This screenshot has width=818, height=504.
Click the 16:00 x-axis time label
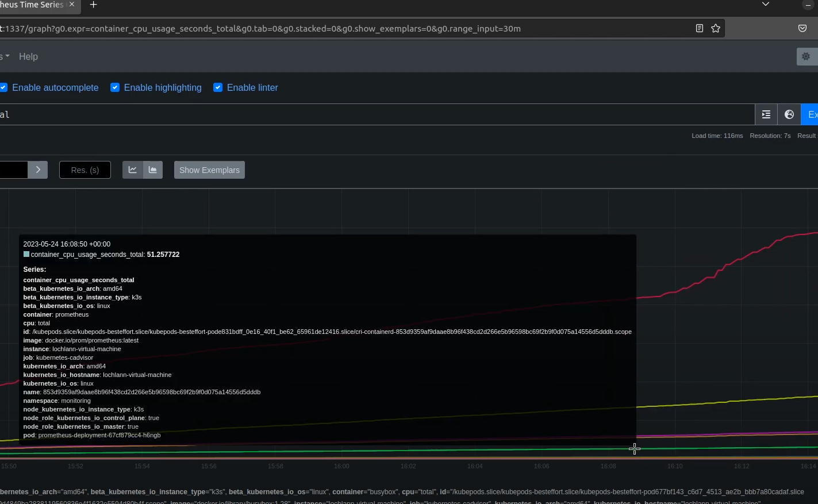coord(341,466)
